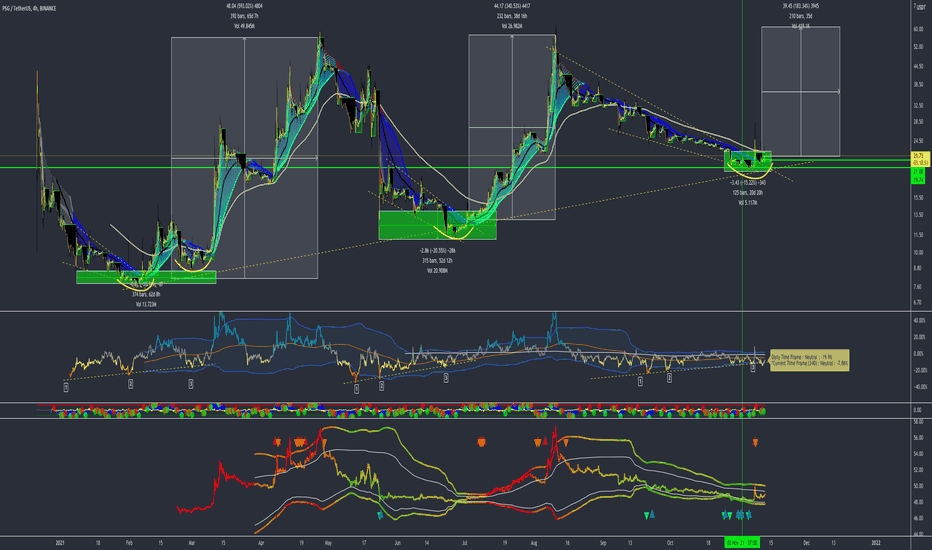Click the Feb label on time axis

point(129,543)
